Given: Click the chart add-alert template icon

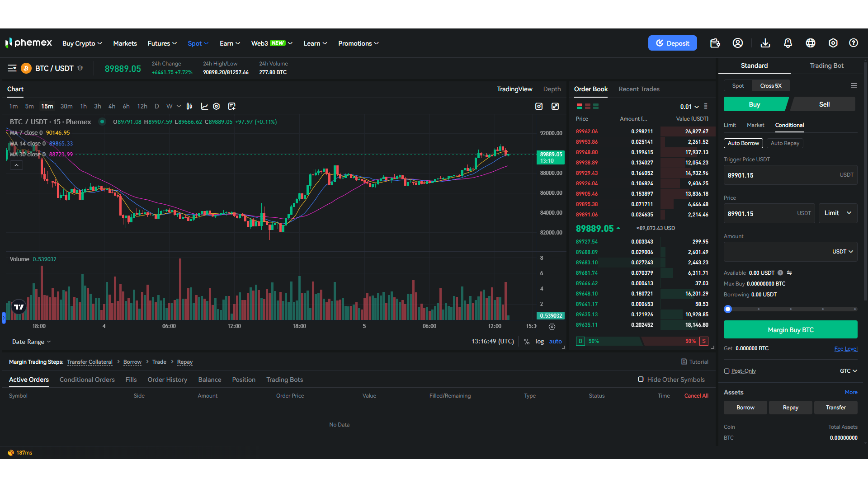Looking at the screenshot, I should coord(231,107).
